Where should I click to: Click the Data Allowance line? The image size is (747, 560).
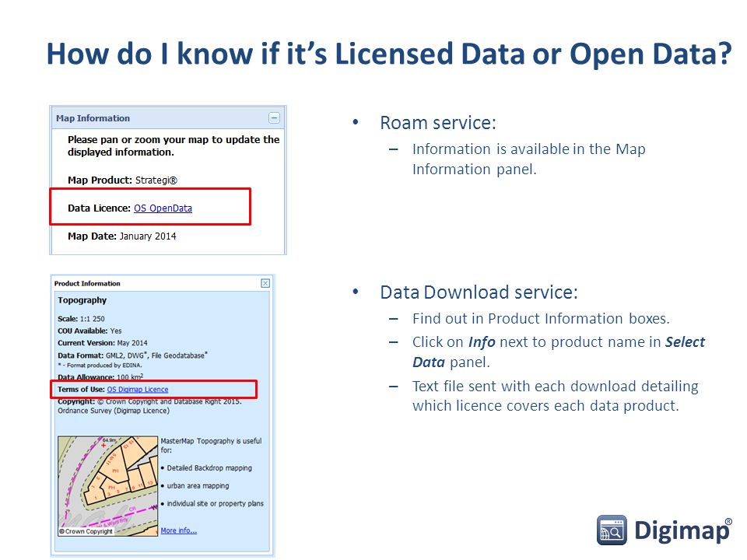(x=100, y=376)
